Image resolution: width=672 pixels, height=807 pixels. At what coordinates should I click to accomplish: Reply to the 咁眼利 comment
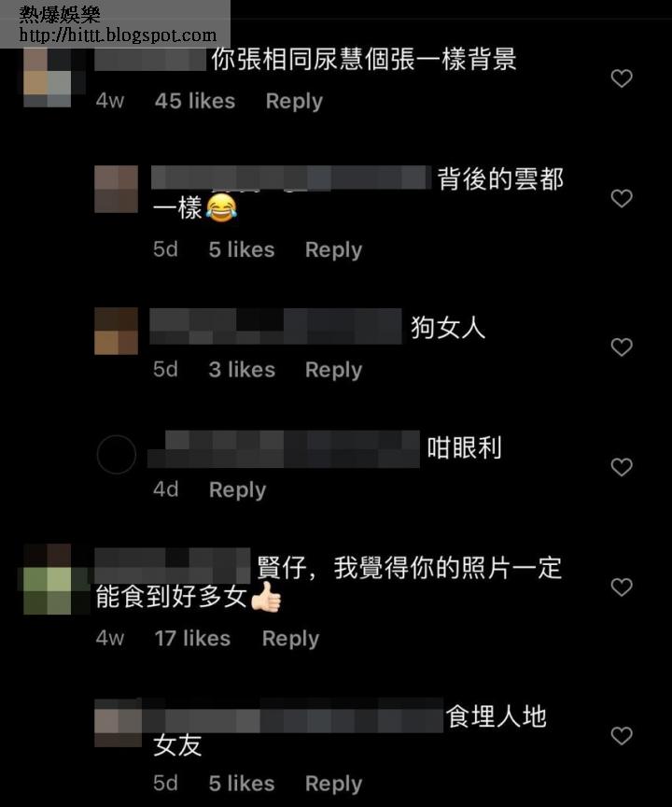[x=238, y=490]
